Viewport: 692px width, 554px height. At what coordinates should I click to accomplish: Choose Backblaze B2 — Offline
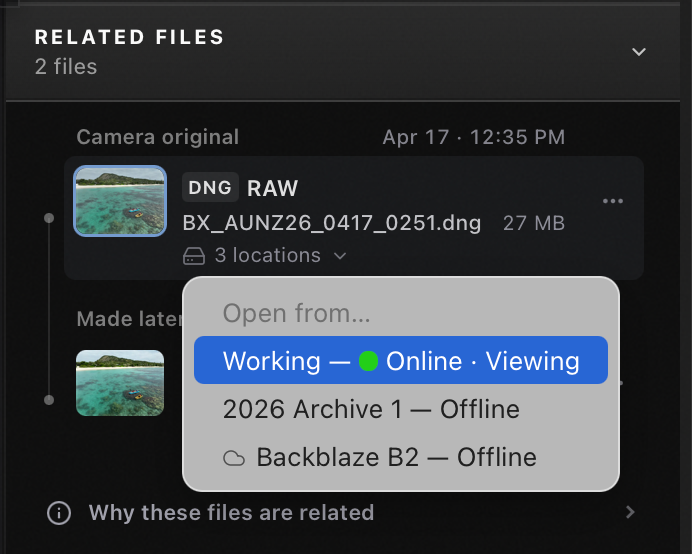click(x=401, y=457)
